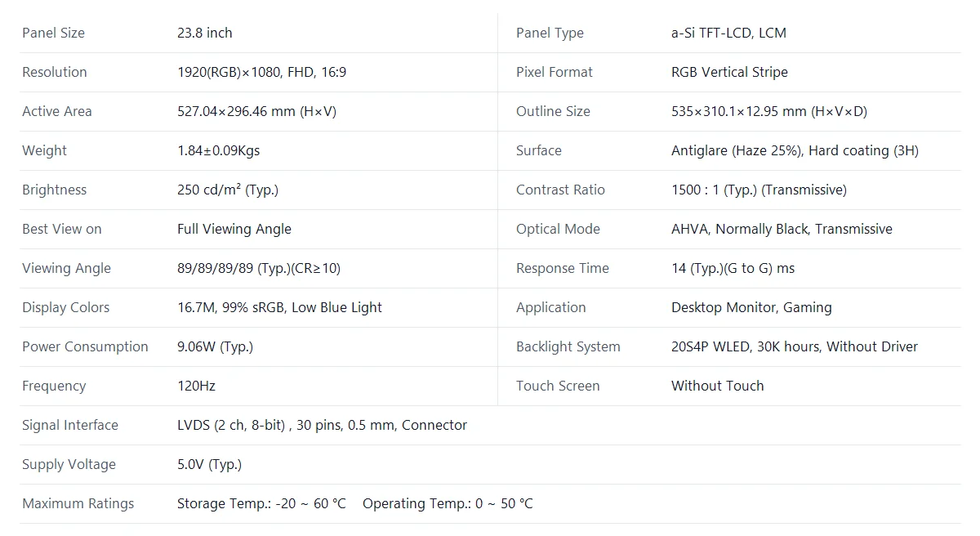Select the "Viewing Angle" label
Viewport: 980px width, 536px height.
[66, 268]
